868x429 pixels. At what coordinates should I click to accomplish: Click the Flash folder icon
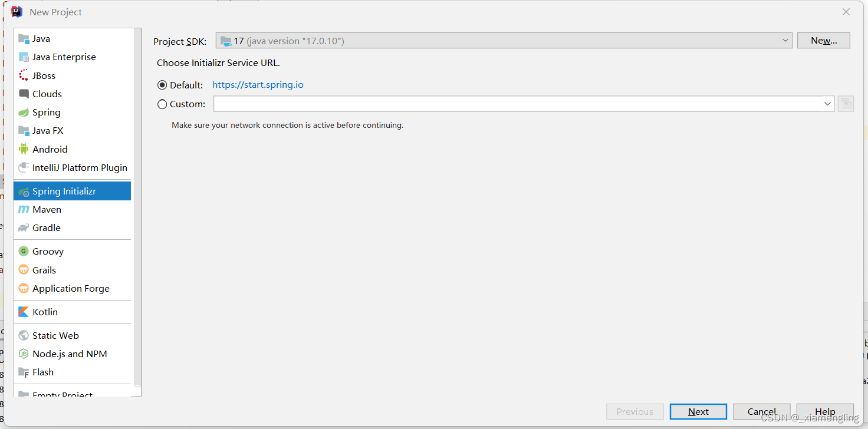[24, 372]
